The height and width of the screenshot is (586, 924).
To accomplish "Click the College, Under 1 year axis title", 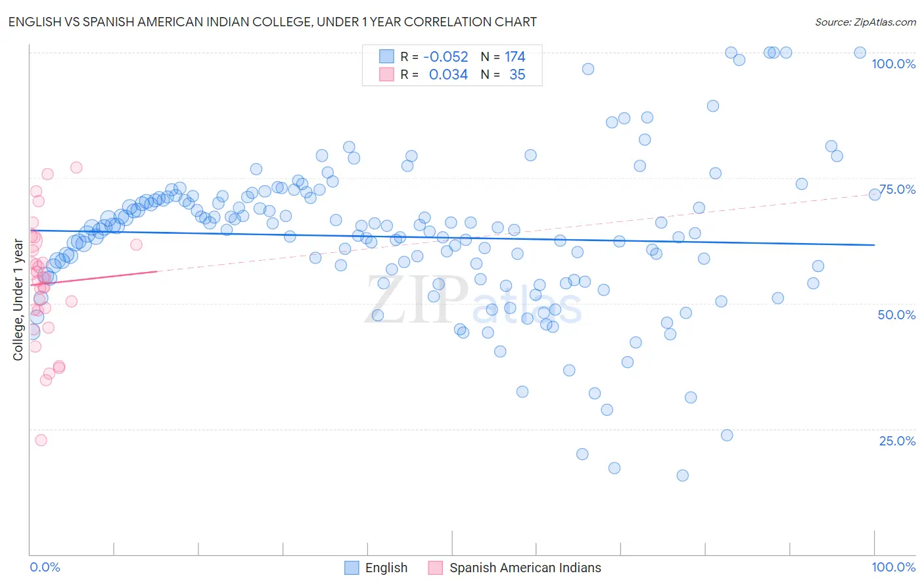I will point(18,300).
